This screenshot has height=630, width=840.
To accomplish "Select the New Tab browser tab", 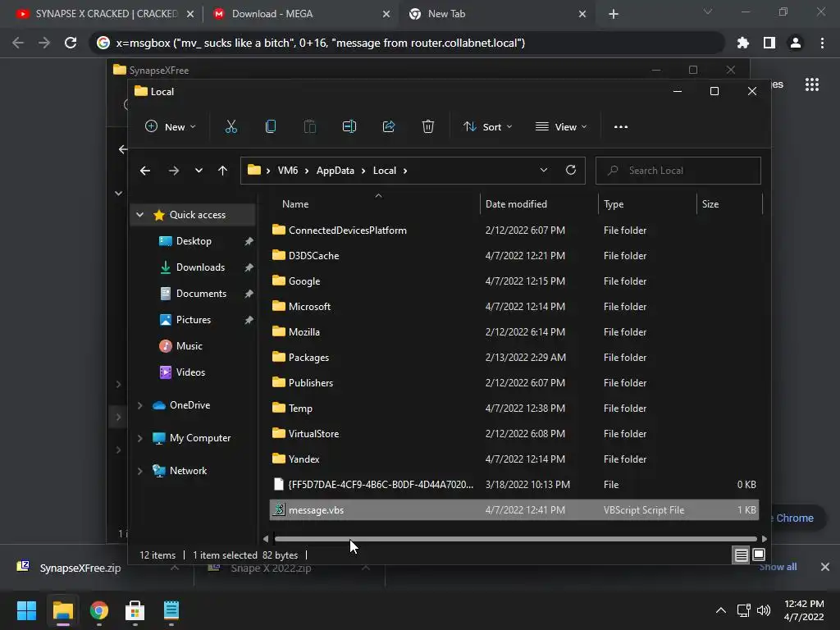I will click(x=498, y=14).
